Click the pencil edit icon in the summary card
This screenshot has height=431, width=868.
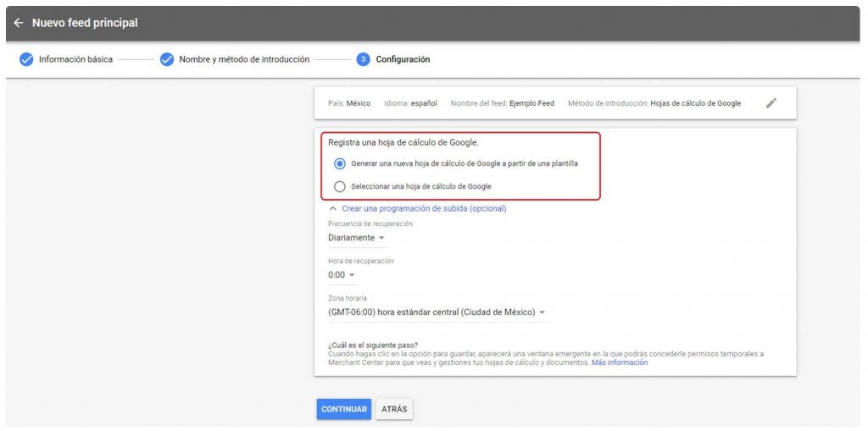point(771,103)
